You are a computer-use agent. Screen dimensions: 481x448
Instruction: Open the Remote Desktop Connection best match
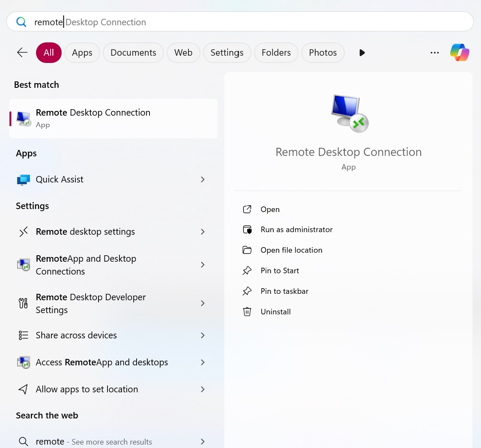tap(114, 119)
